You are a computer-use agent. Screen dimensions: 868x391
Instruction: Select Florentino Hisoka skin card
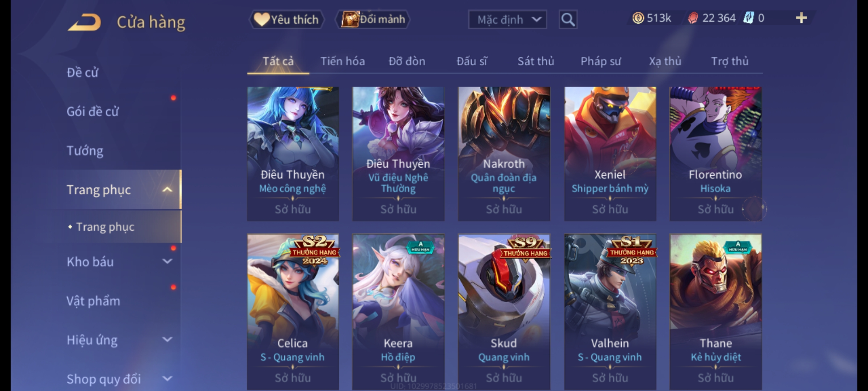pos(715,154)
